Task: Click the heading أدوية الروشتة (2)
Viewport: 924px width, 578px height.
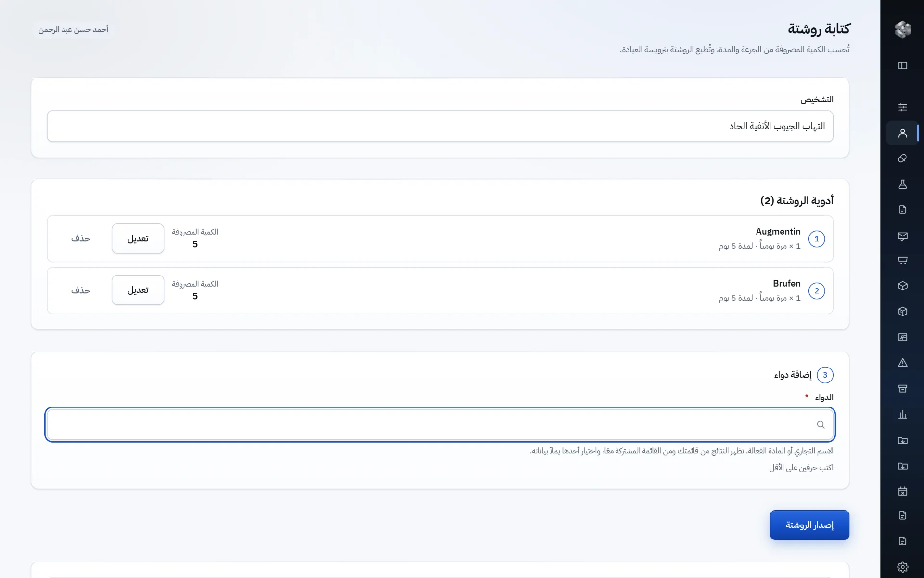Action: pyautogui.click(x=796, y=200)
